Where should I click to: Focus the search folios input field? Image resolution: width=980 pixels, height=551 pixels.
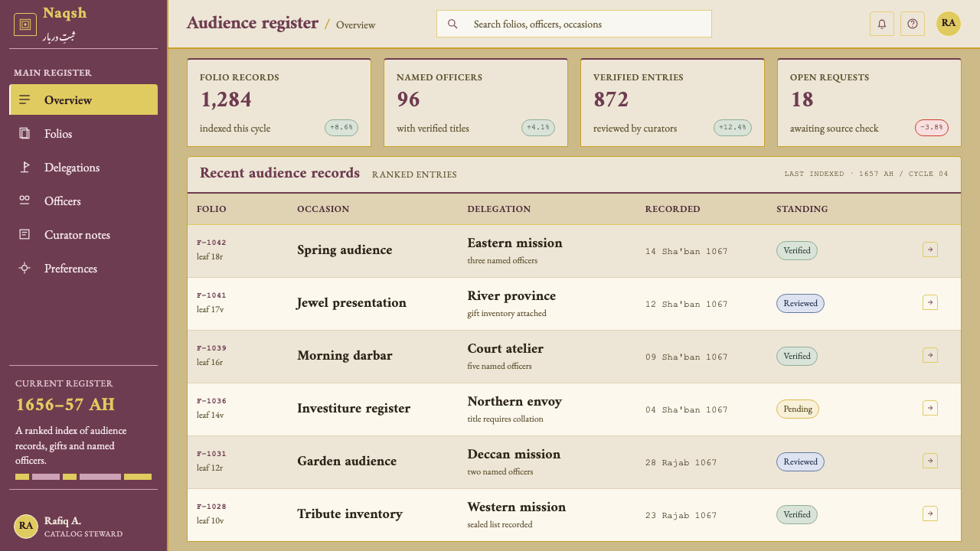(574, 24)
